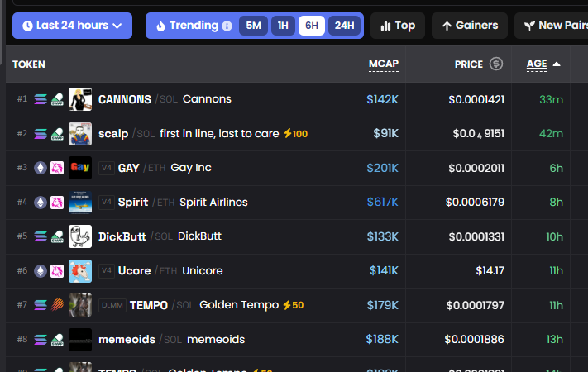Viewport: 588px width, 372px height.
Task: Click Ethereum chain icon in Spirit row
Action: click(41, 203)
